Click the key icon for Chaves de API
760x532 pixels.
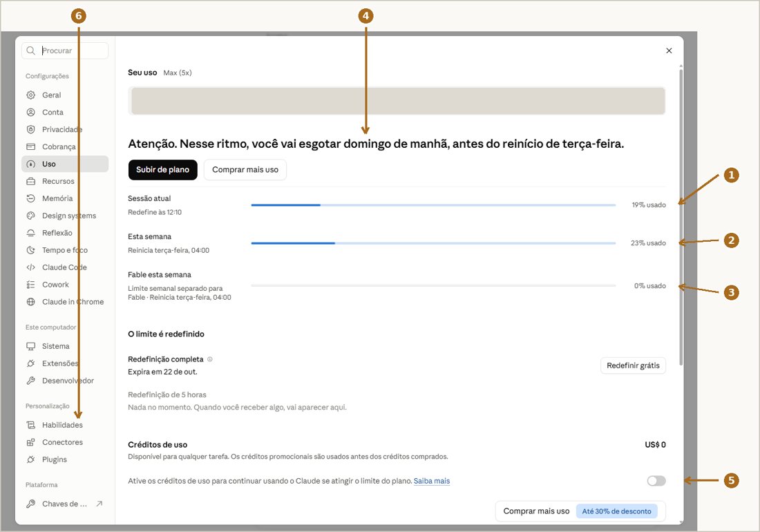(31, 504)
